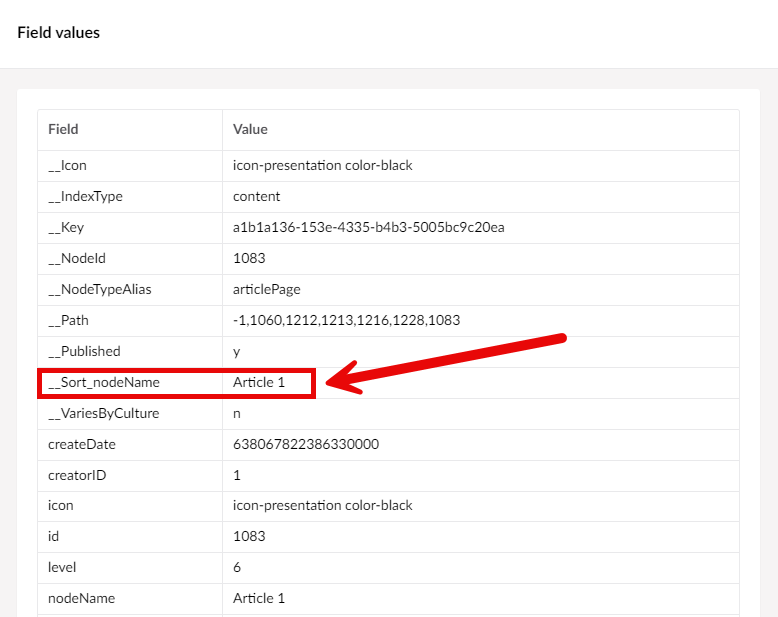Image resolution: width=778 pixels, height=617 pixels.
Task: Click "icon-presentation color-black" in the lowercase icon row
Action: coord(323,505)
